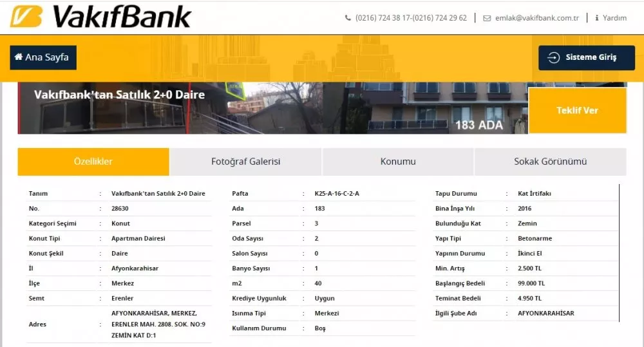Click the Sisteme Giriş button label
The width and height of the screenshot is (644, 347).
pos(591,57)
